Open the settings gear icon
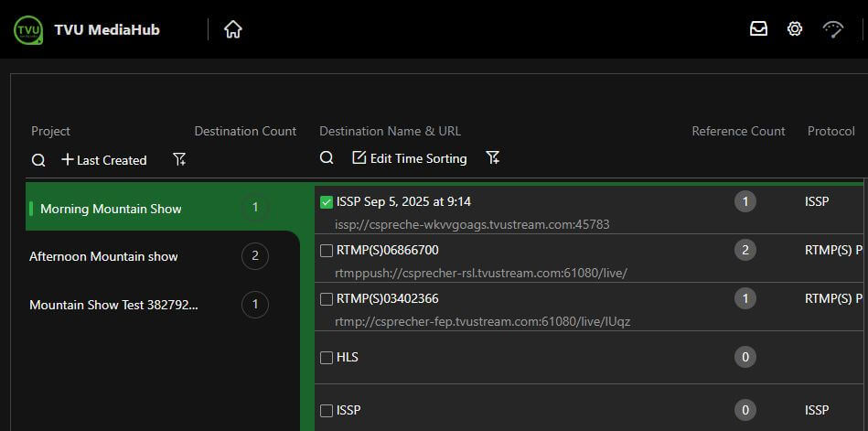The height and width of the screenshot is (431, 868). click(795, 29)
